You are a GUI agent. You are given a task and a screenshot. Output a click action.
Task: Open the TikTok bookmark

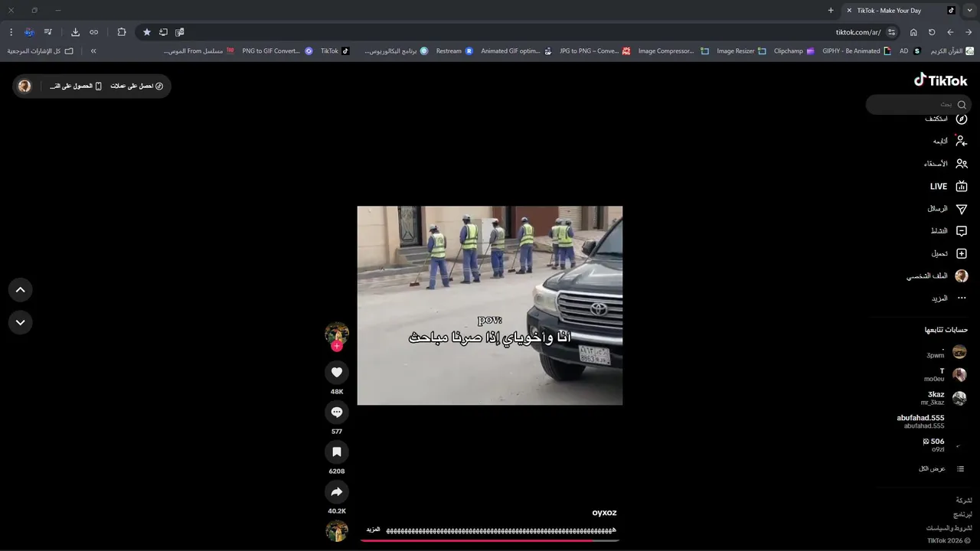[335, 51]
